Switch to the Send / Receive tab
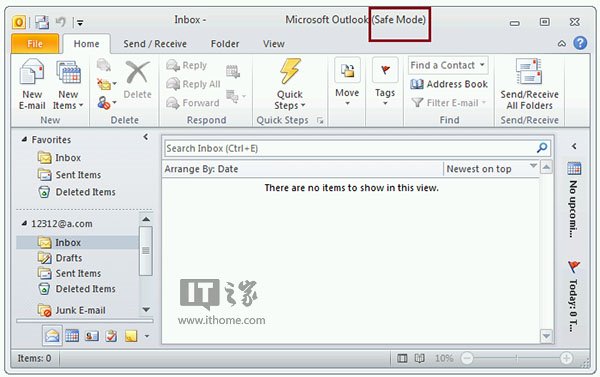 coord(155,44)
